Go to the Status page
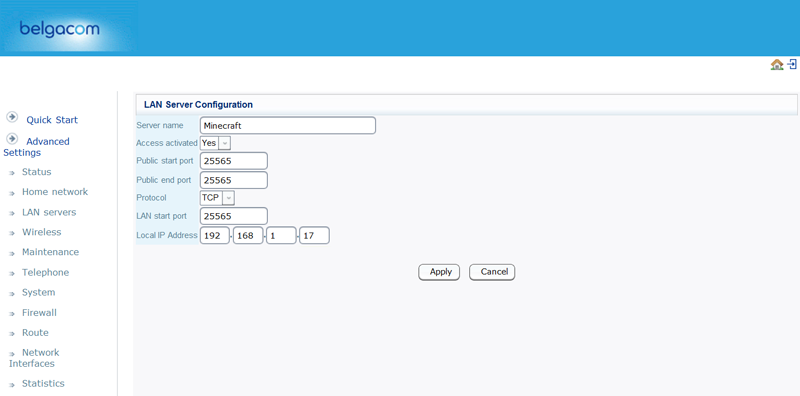Screen dimensions: 800x396 point(37,172)
